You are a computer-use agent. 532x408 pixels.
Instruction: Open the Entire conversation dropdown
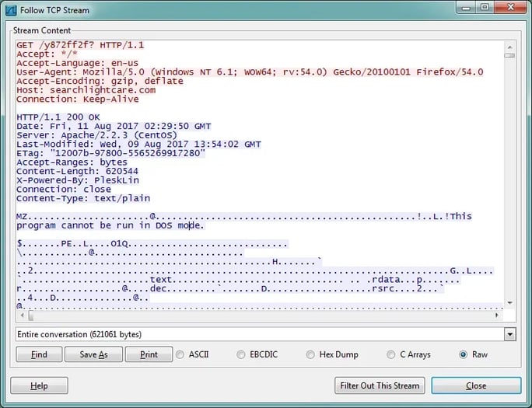click(510, 334)
